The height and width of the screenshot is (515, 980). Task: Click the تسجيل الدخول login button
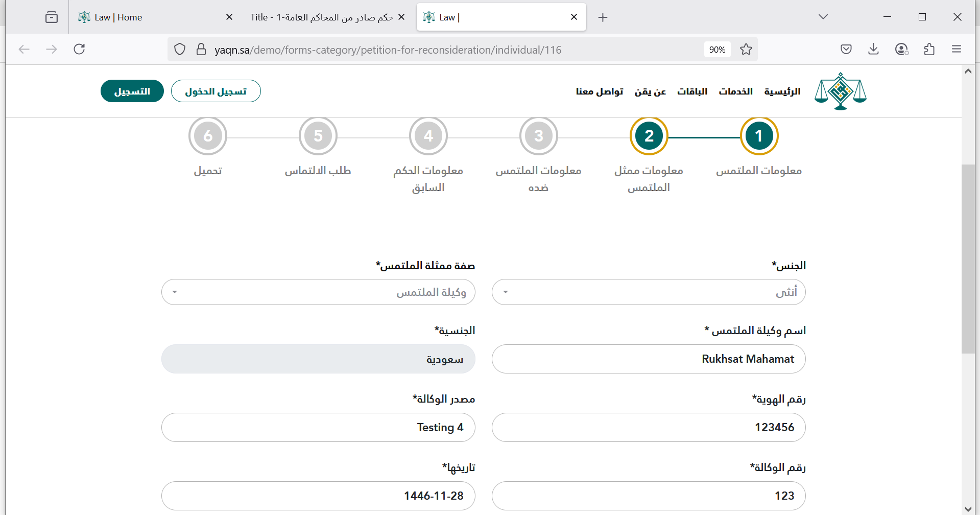click(x=216, y=91)
